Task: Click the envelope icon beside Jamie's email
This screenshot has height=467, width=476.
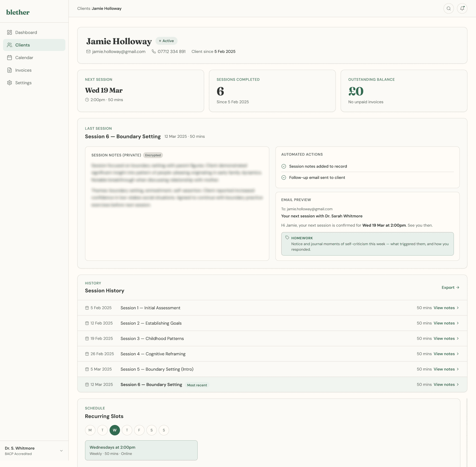Action: tap(88, 52)
